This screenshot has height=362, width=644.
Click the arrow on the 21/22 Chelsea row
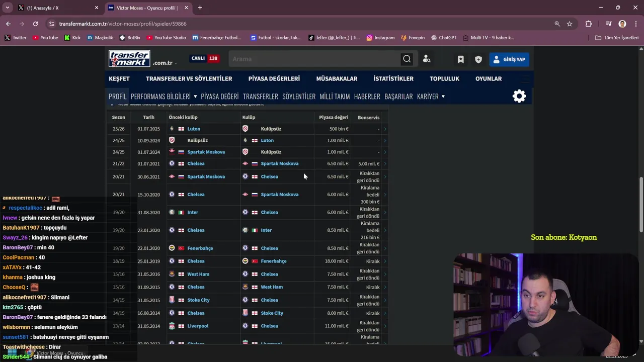pos(385,163)
